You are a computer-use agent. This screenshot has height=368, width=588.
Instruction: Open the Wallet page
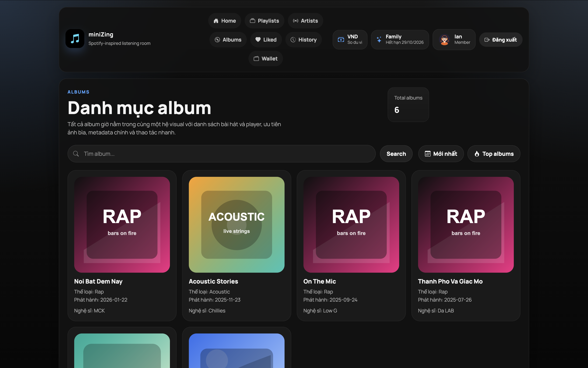[x=266, y=59]
